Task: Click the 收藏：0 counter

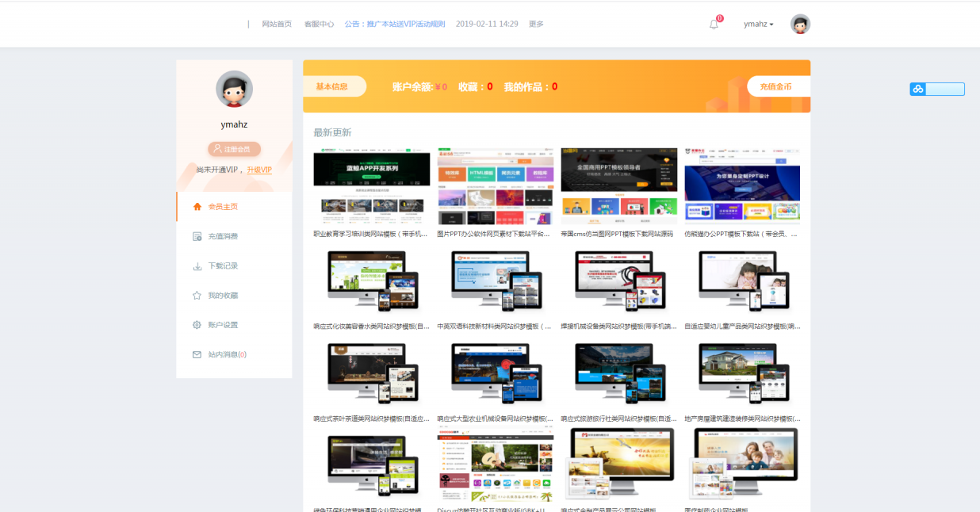Action: tap(476, 86)
